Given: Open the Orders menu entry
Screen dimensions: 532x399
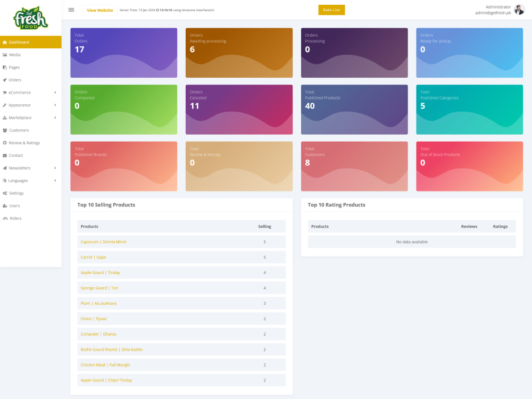Looking at the screenshot, I should point(30,80).
